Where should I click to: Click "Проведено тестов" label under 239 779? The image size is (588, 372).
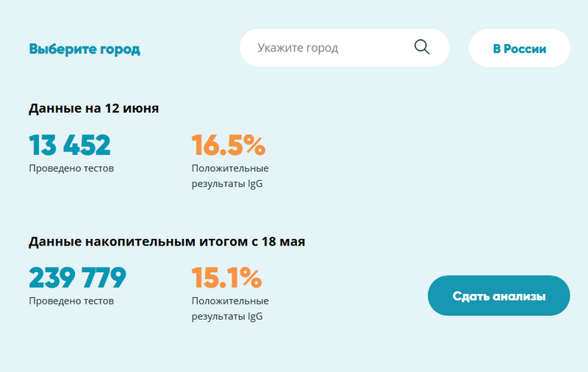tap(71, 301)
